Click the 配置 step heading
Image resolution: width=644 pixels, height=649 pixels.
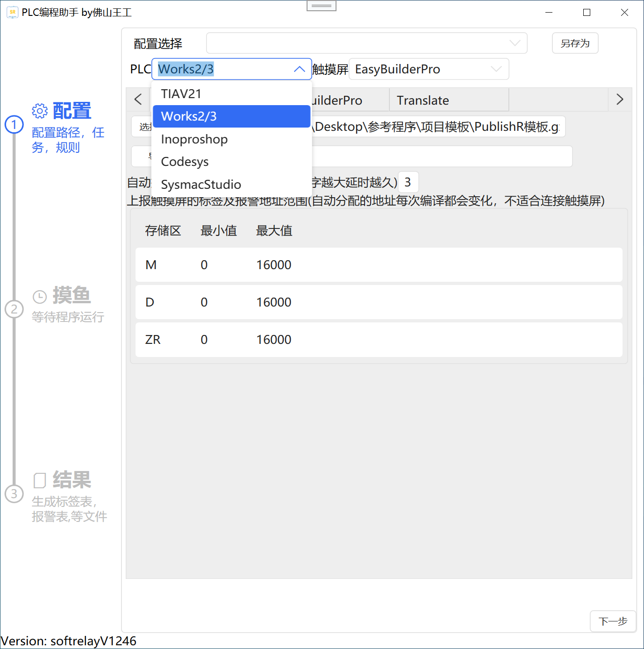point(72,111)
